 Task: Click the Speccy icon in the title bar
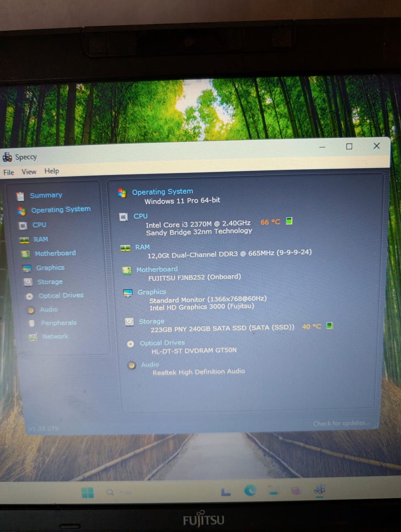tap(7, 157)
